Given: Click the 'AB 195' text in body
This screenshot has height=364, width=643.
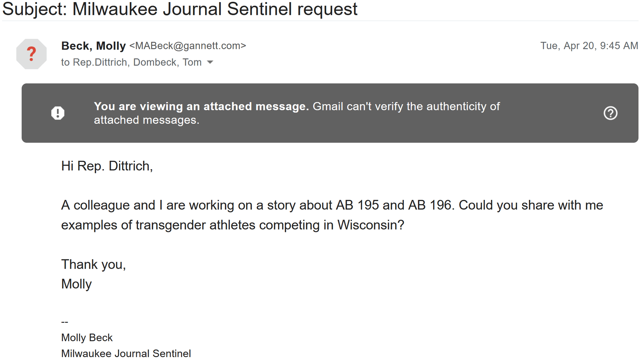Looking at the screenshot, I should click(x=357, y=205).
